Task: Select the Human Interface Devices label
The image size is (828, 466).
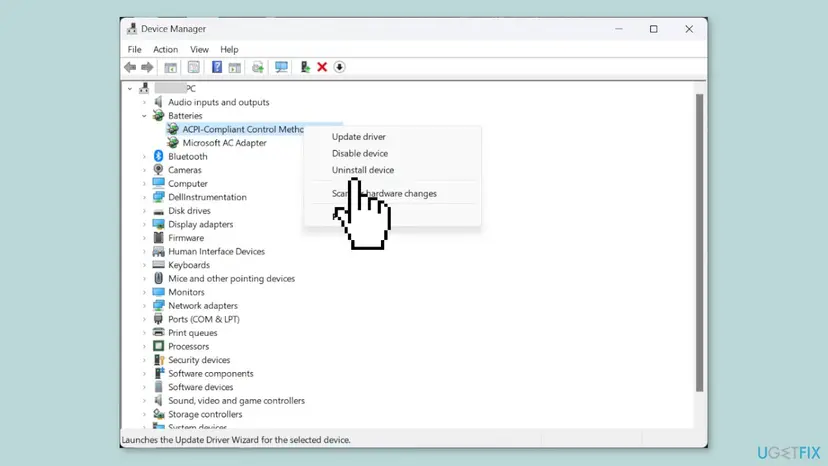Action: [x=217, y=251]
